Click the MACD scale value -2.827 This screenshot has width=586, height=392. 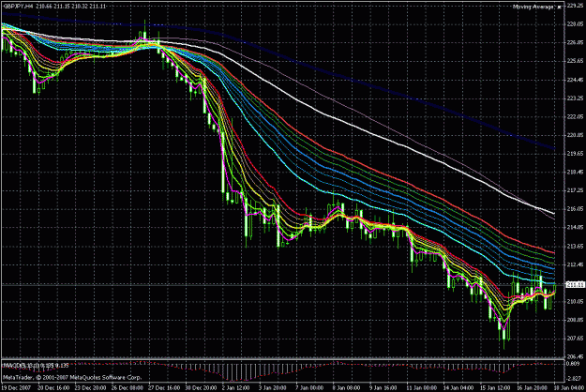tap(573, 379)
